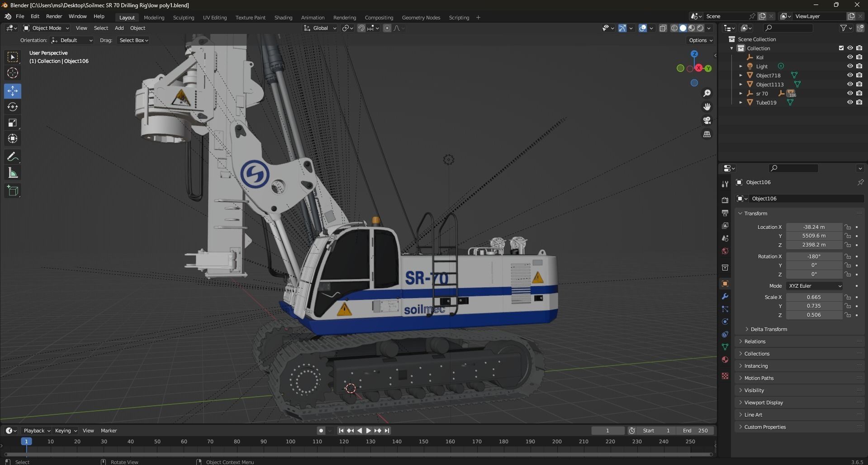This screenshot has height=465, width=868.
Task: Open the Playback popover
Action: pos(37,431)
